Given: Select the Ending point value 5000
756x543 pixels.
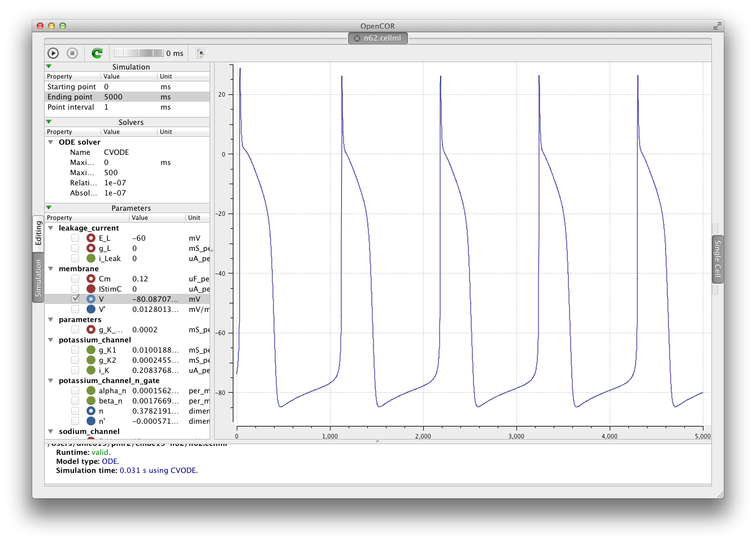Looking at the screenshot, I should tap(113, 97).
